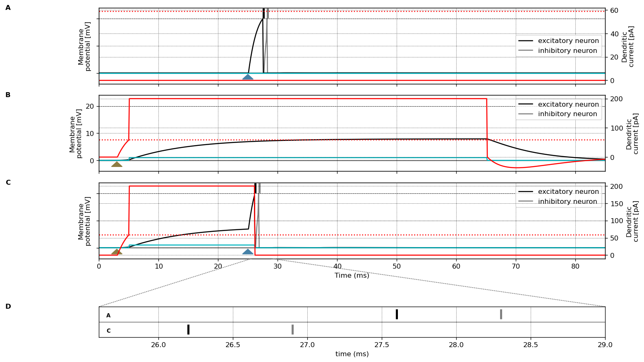
Task: Click the tick label 27.5 in panel D
Action: pos(382,345)
